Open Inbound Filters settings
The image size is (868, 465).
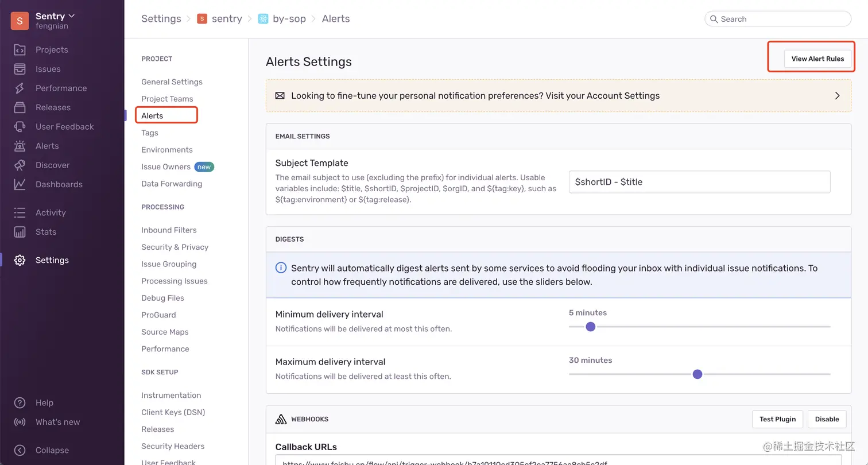[169, 230]
